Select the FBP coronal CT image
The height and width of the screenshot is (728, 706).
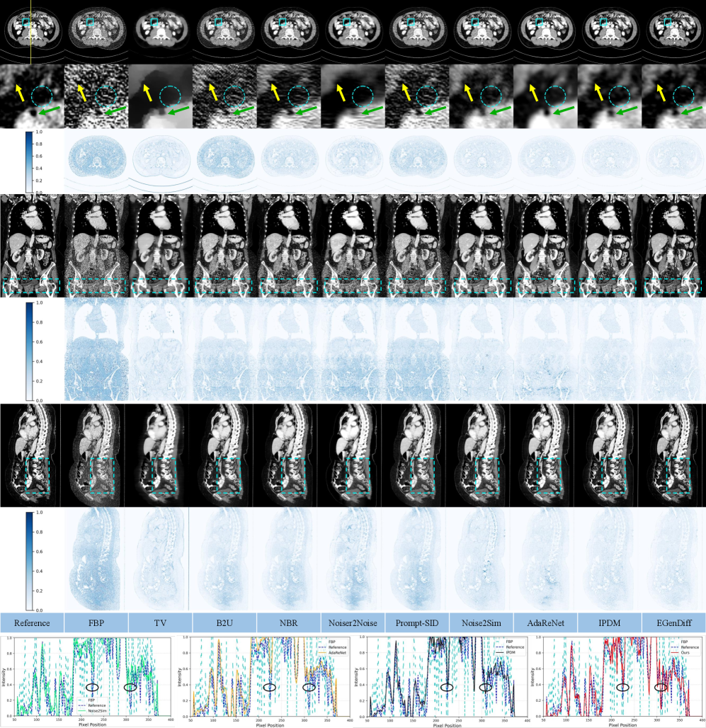pyautogui.click(x=96, y=246)
